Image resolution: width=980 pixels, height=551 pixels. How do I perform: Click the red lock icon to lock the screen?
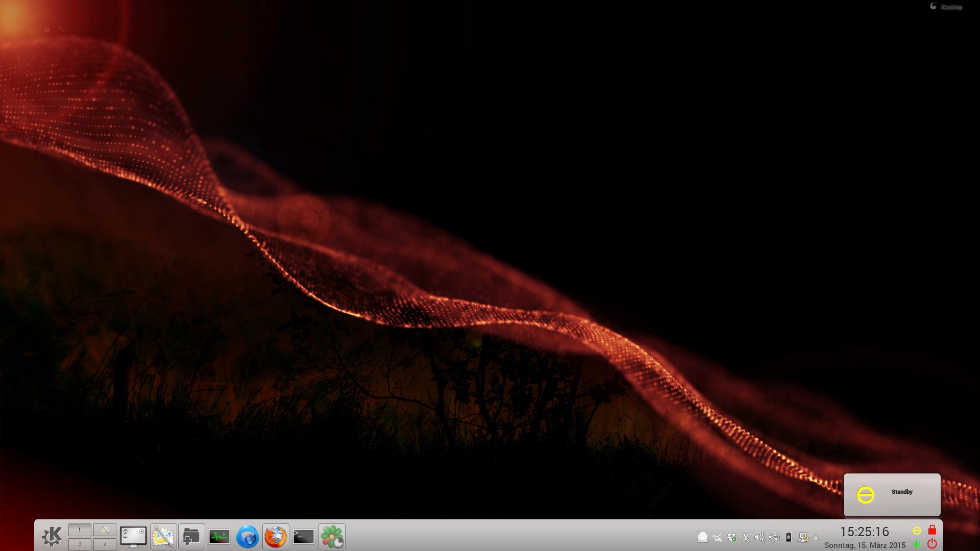[x=932, y=531]
